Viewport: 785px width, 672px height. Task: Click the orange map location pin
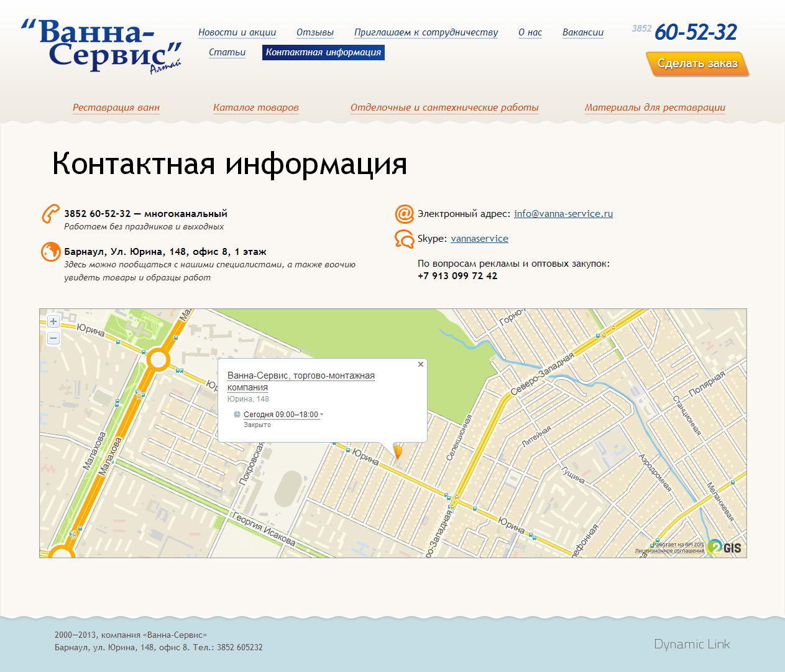point(398,452)
